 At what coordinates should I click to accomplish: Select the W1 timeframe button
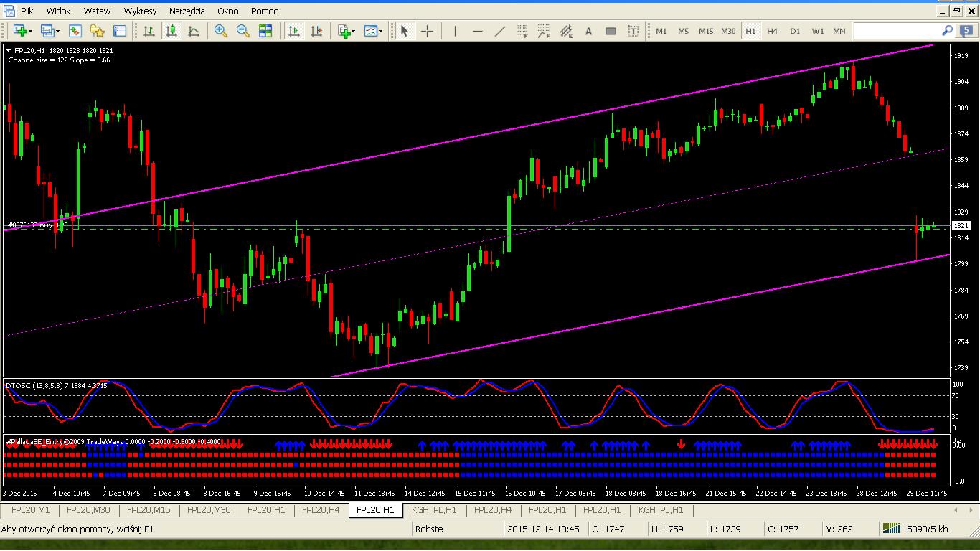point(818,31)
